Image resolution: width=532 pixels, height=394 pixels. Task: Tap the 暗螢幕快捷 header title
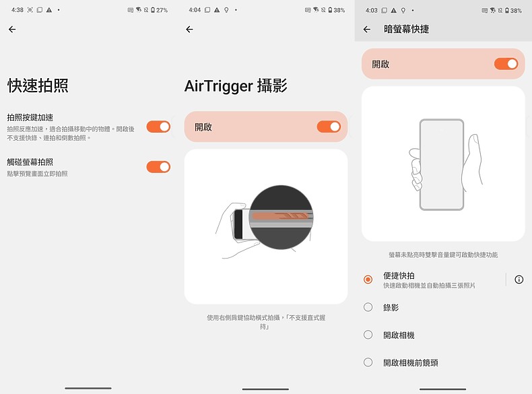click(406, 29)
